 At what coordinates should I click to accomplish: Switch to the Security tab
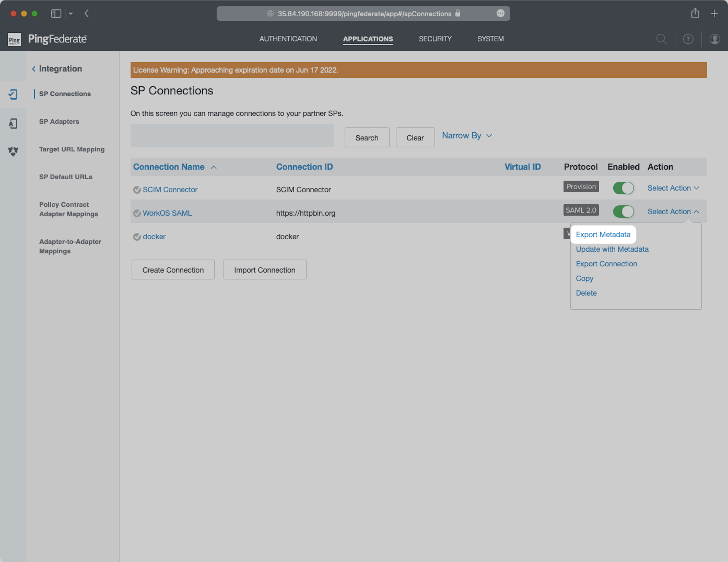(x=435, y=39)
